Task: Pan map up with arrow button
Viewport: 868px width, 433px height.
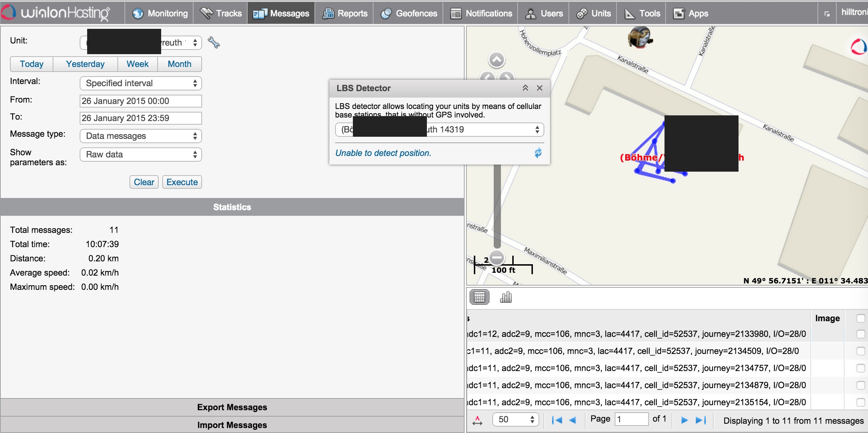Action: coord(497,60)
